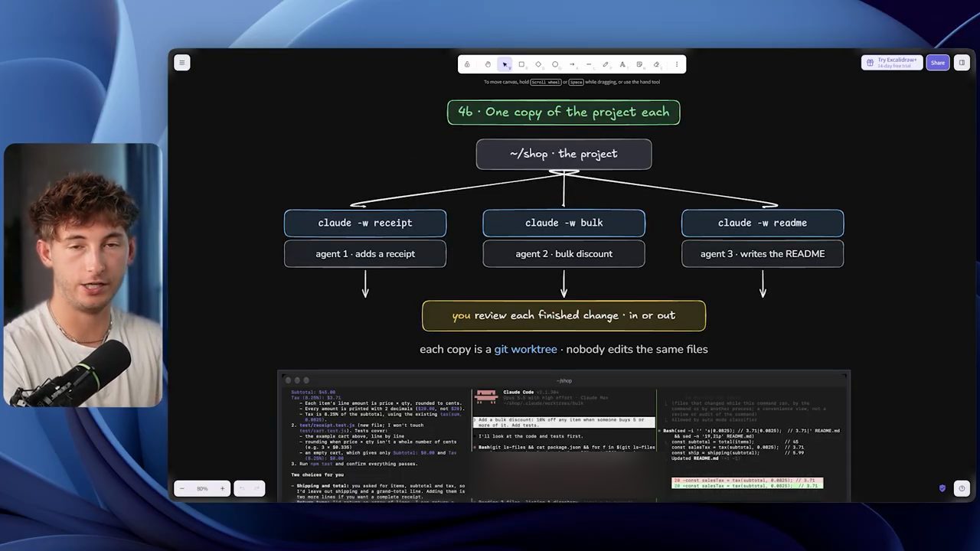980x551 pixels.
Task: Select the Rectangle shape tool
Action: (x=521, y=64)
